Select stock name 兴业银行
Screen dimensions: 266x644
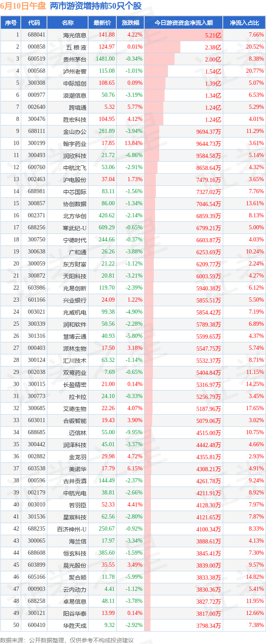click(75, 300)
